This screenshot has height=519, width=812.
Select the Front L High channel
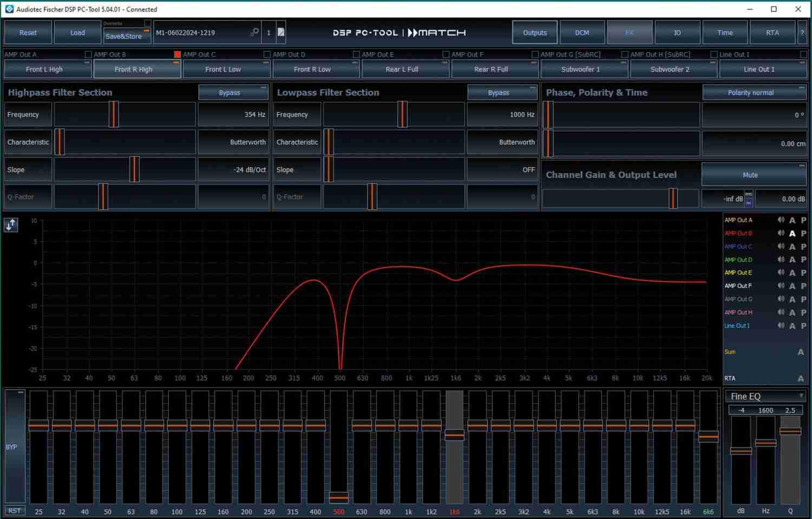click(48, 69)
